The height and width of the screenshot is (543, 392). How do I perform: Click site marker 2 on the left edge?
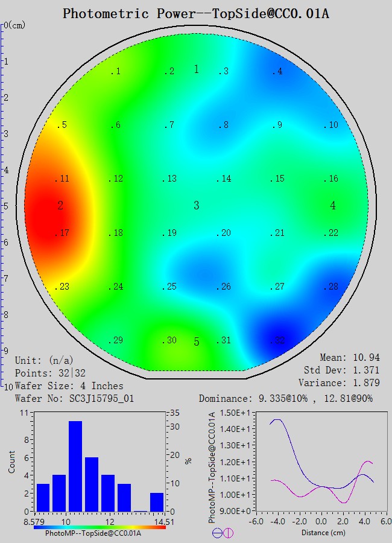click(60, 206)
